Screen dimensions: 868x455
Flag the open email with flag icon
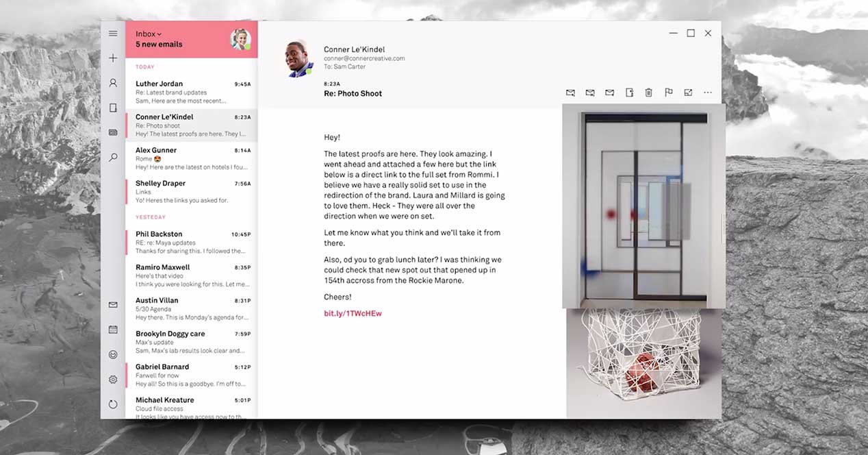669,93
